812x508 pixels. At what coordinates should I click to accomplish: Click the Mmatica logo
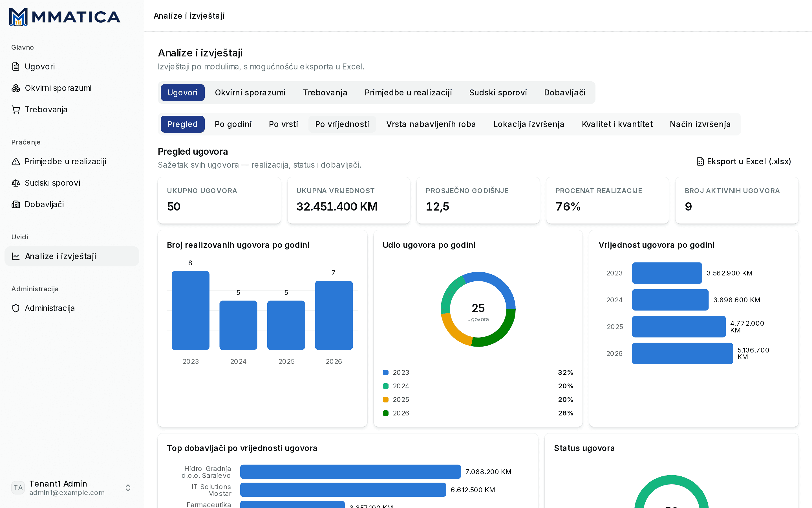point(64,17)
